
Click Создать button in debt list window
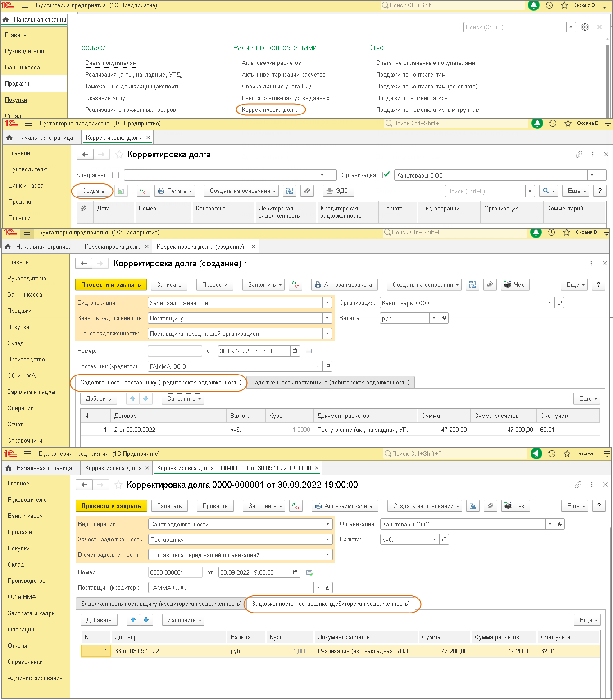point(93,191)
